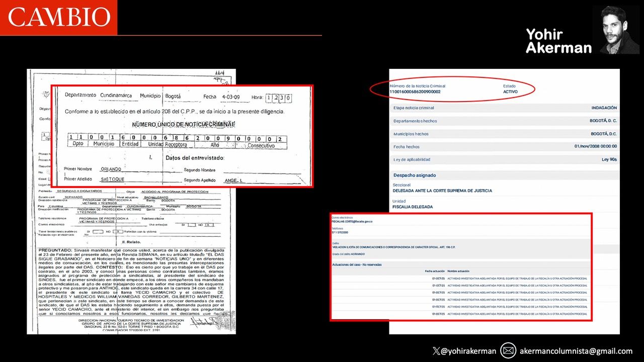Open the @yohirakerman handle
The width and height of the screenshot is (644, 362).
468,351
